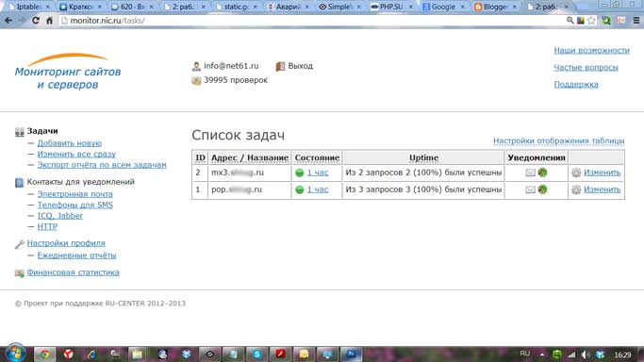The height and width of the screenshot is (362, 644).
Task: Click the email notification icon for mx3 row
Action: pos(531,173)
